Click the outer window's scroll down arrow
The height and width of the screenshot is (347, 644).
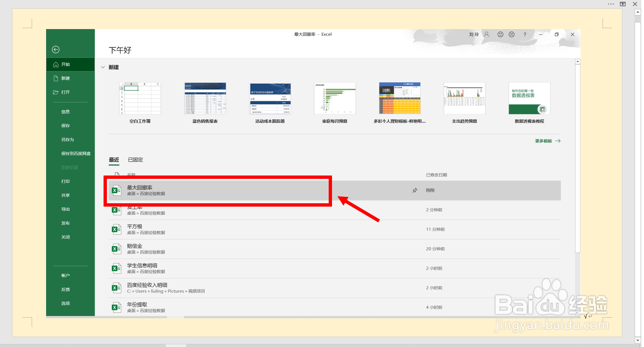(x=638, y=340)
